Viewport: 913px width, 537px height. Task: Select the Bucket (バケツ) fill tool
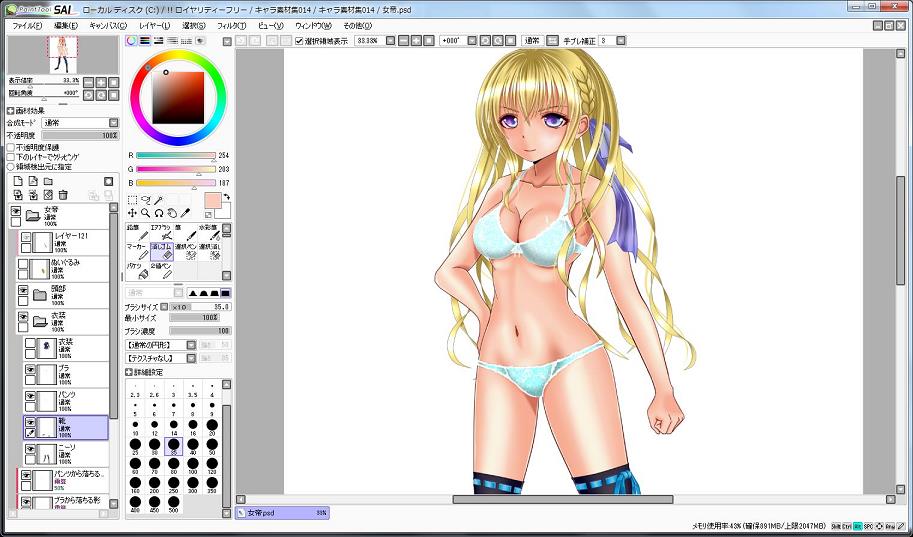(137, 271)
